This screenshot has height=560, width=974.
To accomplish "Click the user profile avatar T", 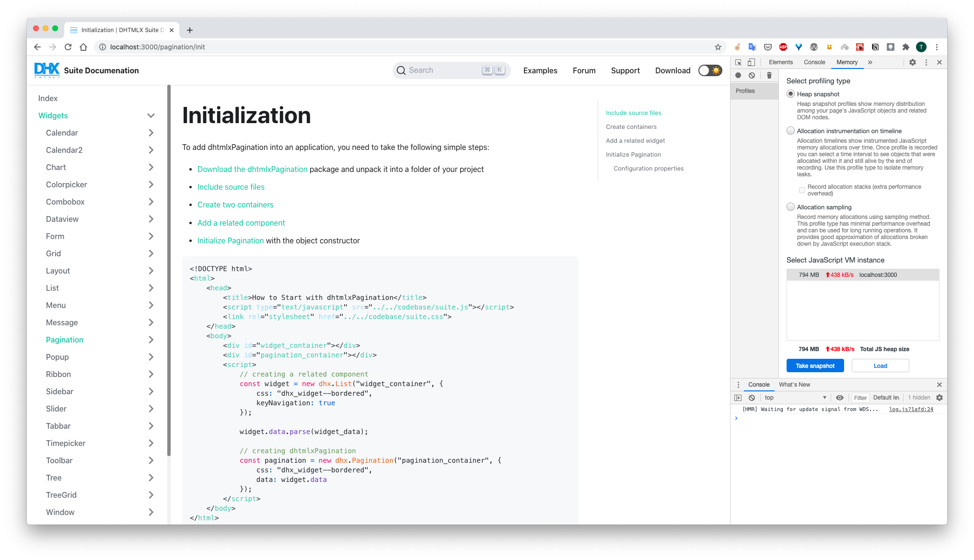I will (921, 47).
